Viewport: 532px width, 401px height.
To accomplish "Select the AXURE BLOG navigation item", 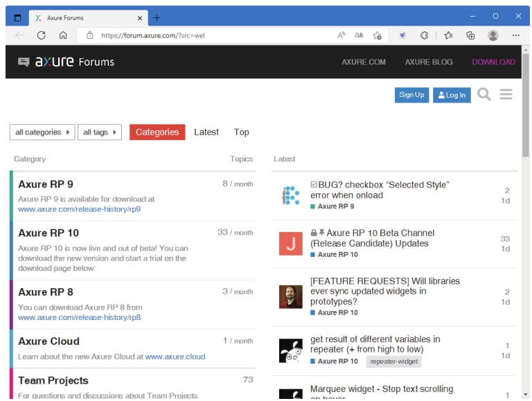I will [429, 62].
